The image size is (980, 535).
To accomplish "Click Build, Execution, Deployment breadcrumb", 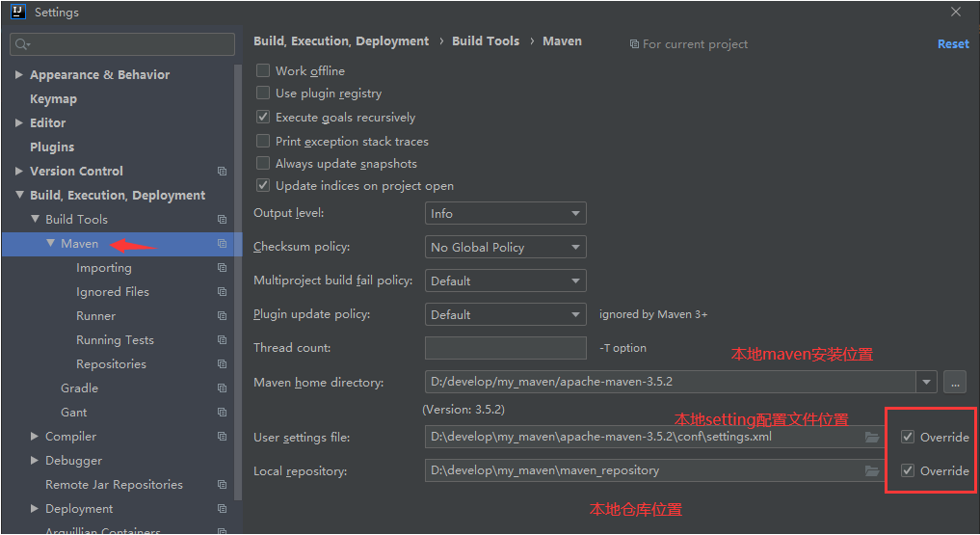I will click(341, 41).
